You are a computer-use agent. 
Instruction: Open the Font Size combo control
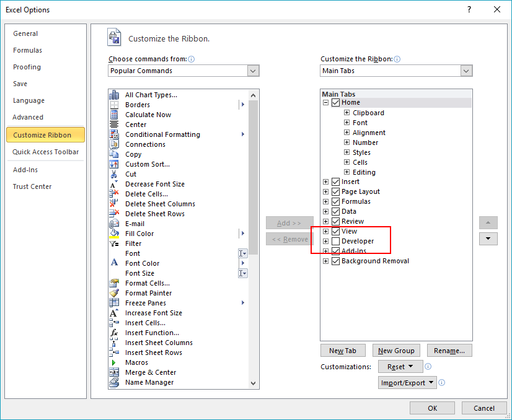point(242,273)
